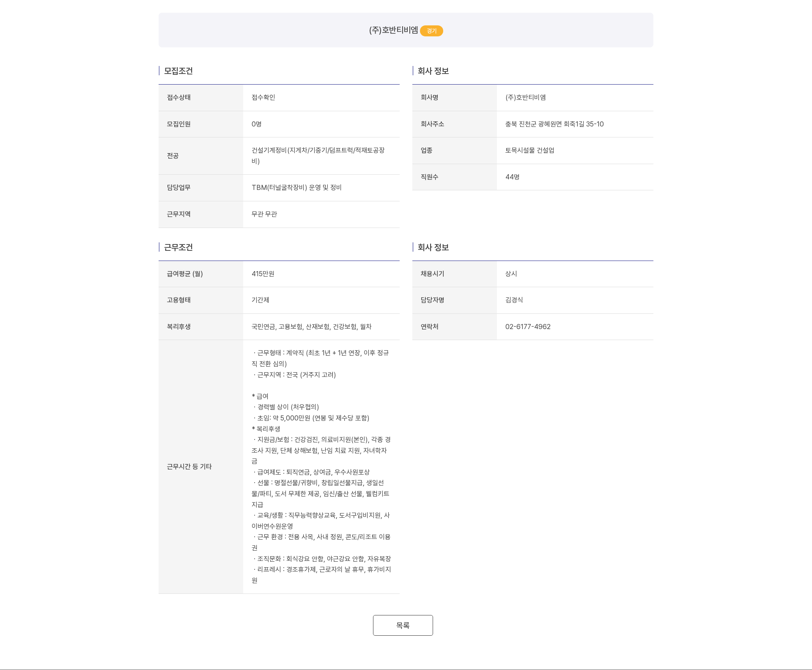Select the 선물 : 명절선물/귀향비 line
The height and width of the screenshot is (670, 812).
coord(321,494)
